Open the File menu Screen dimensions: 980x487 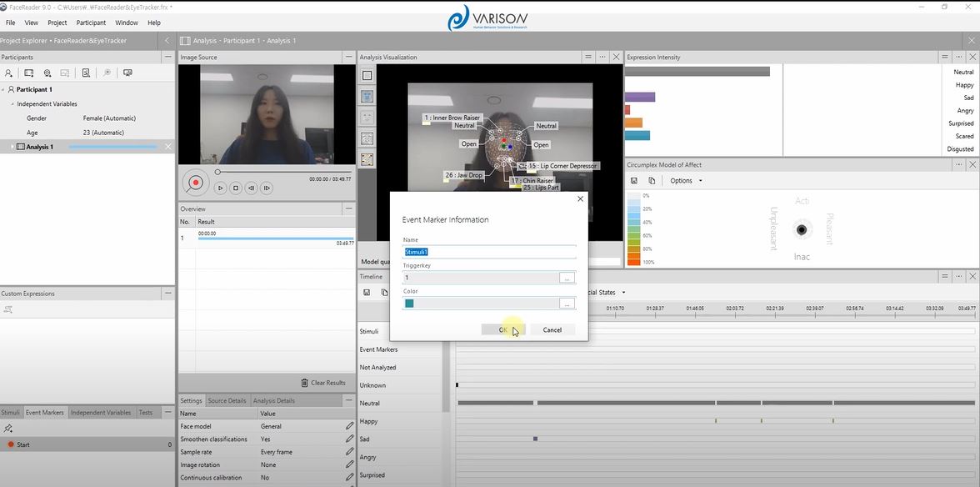click(11, 23)
